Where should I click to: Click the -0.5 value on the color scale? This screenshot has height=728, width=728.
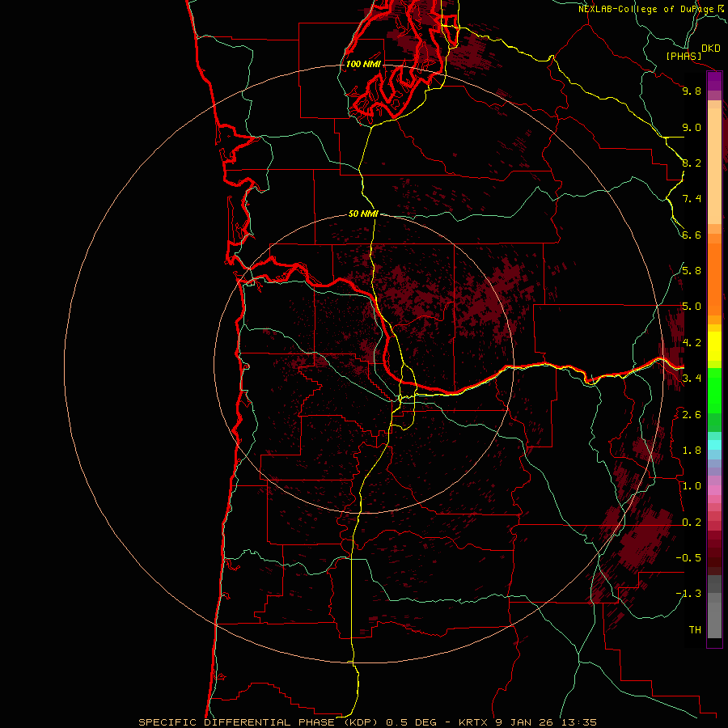coord(688,558)
